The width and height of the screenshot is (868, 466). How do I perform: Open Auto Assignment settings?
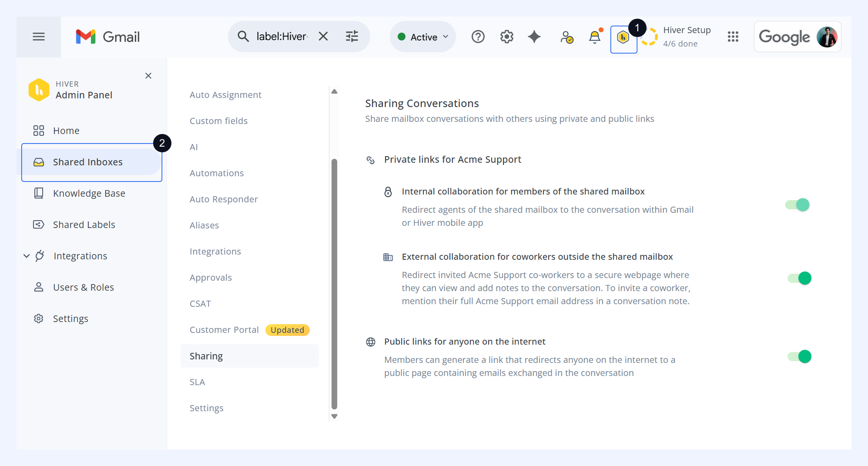click(225, 95)
